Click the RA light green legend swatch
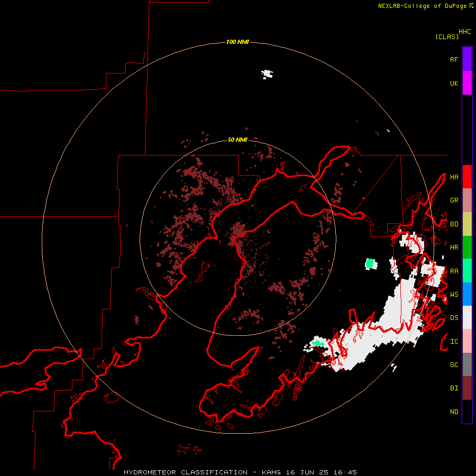 (467, 271)
